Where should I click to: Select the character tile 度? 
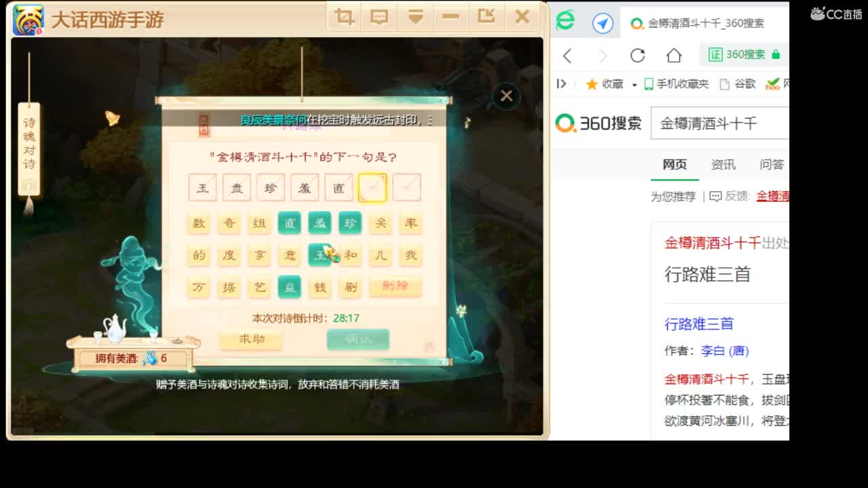coord(229,255)
